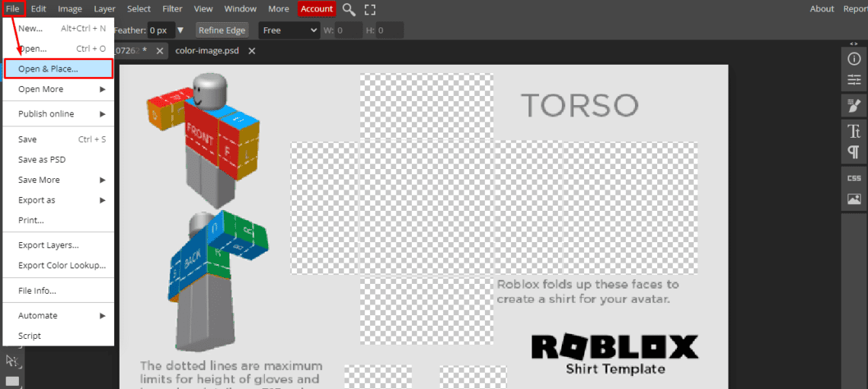Select Save as PSD menu entry

point(42,160)
